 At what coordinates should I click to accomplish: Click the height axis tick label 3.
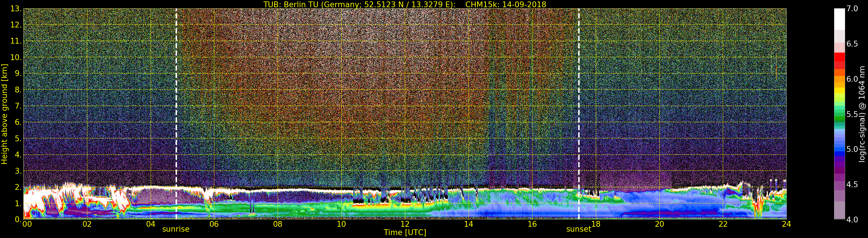click(x=18, y=171)
